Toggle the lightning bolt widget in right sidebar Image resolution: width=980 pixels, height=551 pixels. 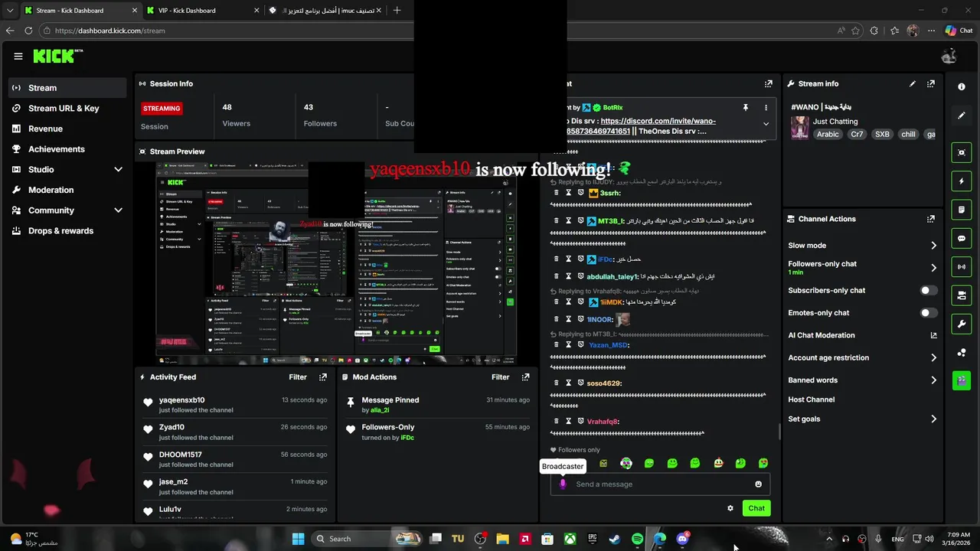(x=962, y=181)
